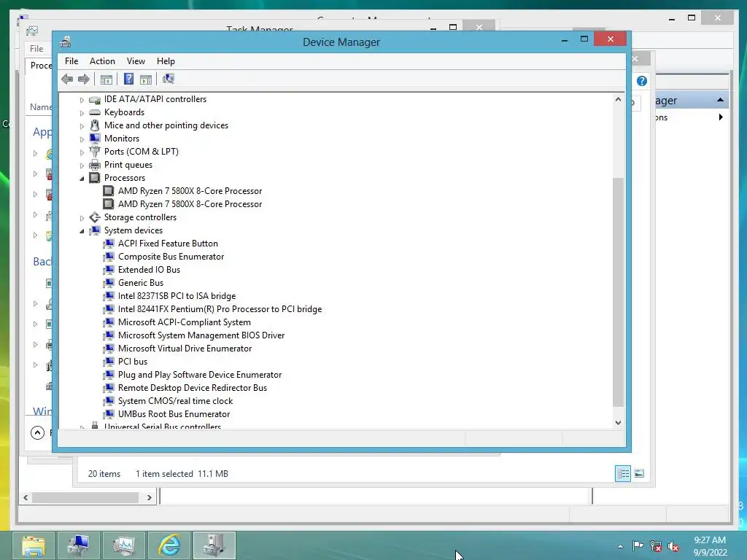Select the second AMD Ryzen 7 5800X processor entry

[190, 204]
